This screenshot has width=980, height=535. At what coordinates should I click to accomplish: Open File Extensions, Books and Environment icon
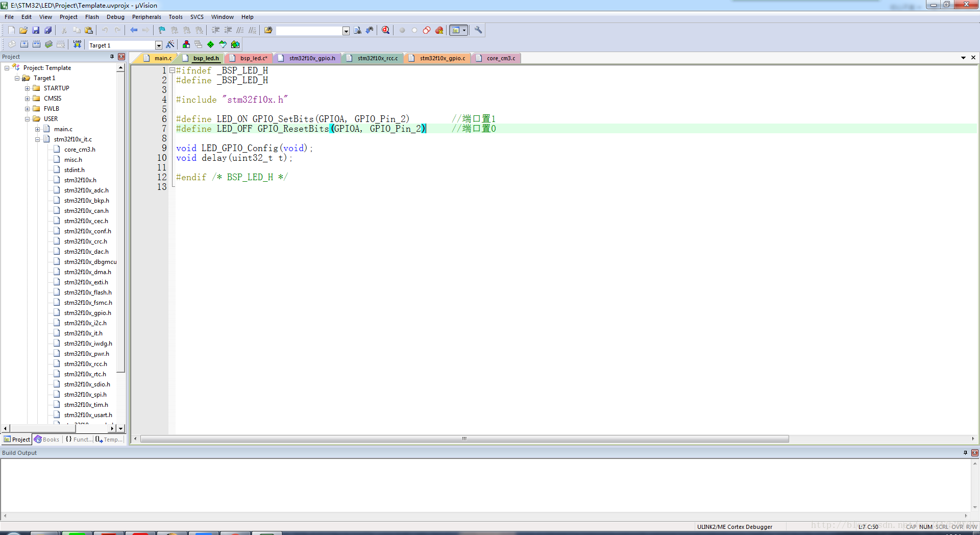186,44
